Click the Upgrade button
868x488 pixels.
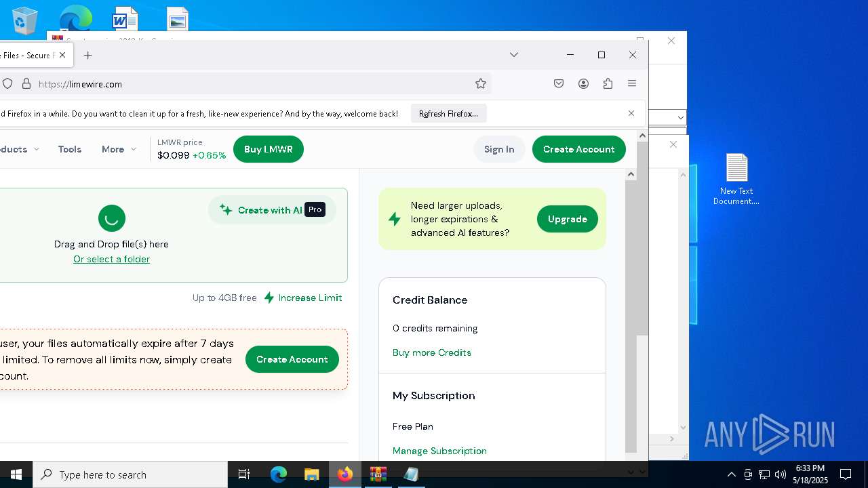tap(568, 219)
